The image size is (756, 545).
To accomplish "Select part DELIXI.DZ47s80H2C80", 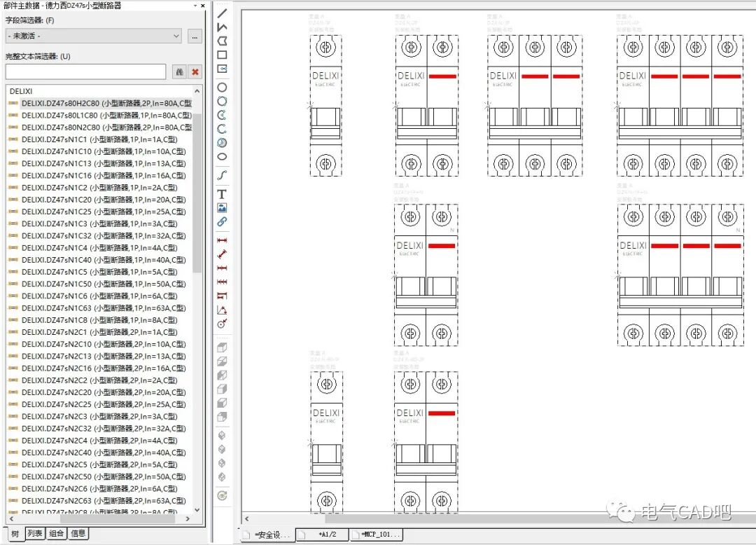I will point(106,103).
